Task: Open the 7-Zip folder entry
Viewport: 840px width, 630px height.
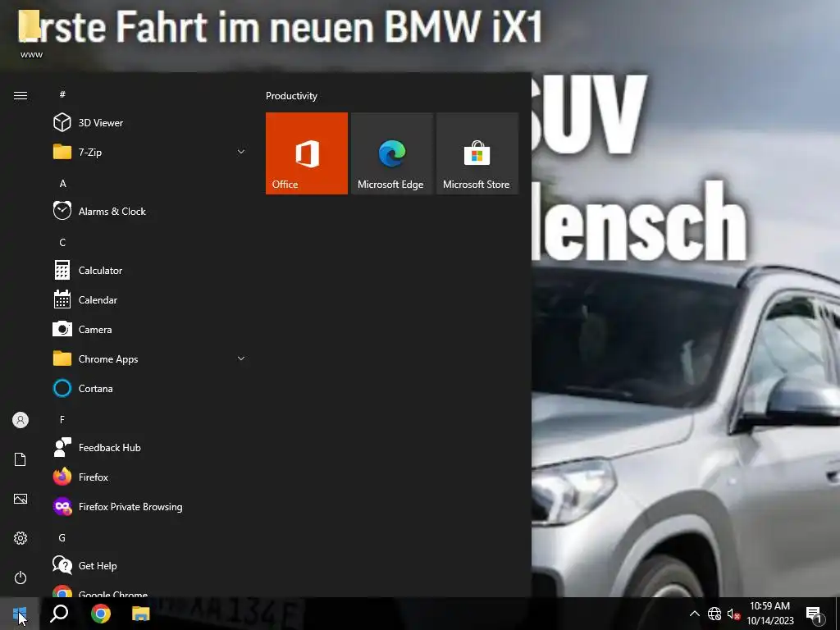Action: pyautogui.click(x=150, y=152)
